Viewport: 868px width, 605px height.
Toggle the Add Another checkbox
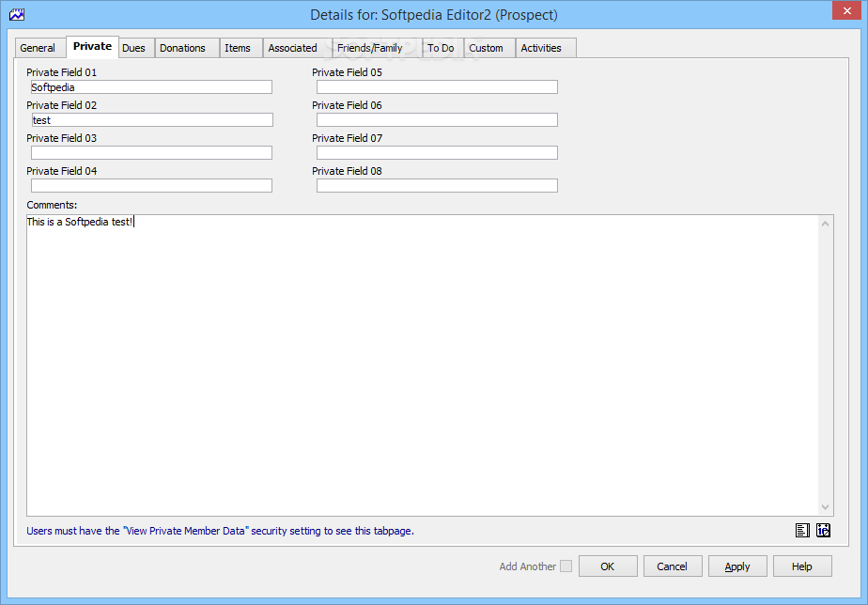[566, 566]
